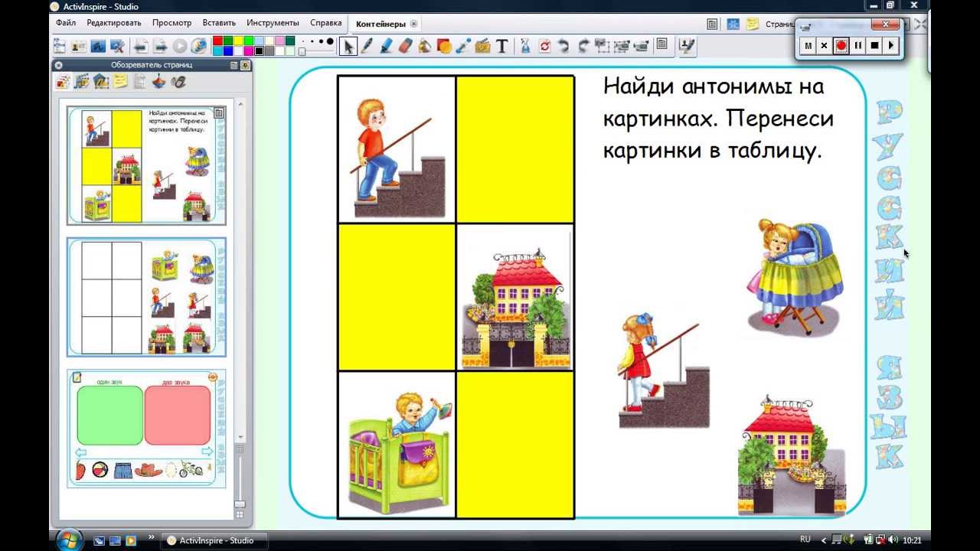Open the Resource Browser icon in the sidebar
980x551 pixels.
click(82, 81)
